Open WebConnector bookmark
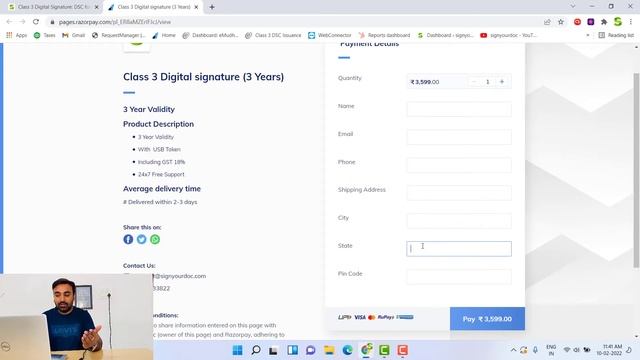Image resolution: width=640 pixels, height=360 pixels. coord(330,36)
